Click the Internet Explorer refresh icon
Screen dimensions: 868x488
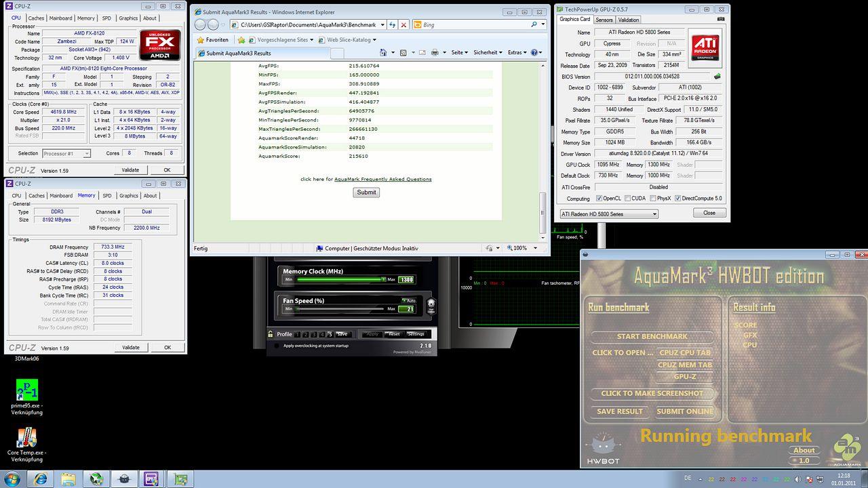point(393,24)
